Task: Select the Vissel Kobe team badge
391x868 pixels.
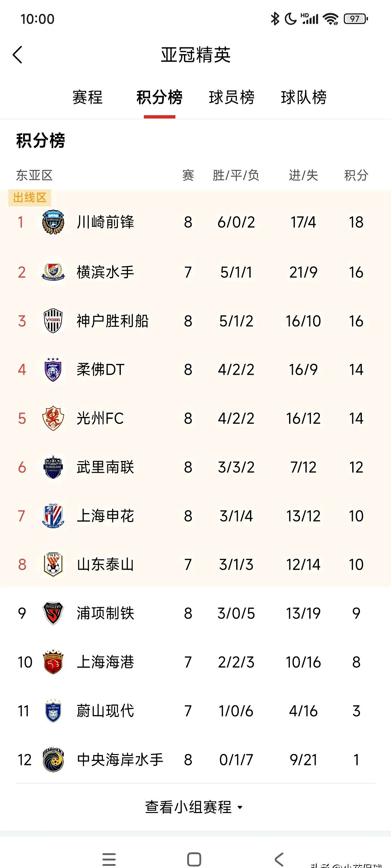Action: point(53,321)
